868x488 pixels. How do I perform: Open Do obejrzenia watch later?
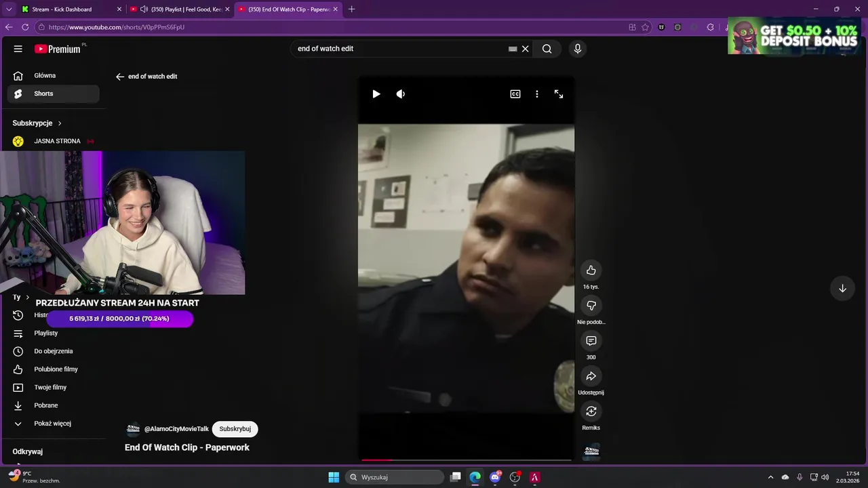point(53,351)
